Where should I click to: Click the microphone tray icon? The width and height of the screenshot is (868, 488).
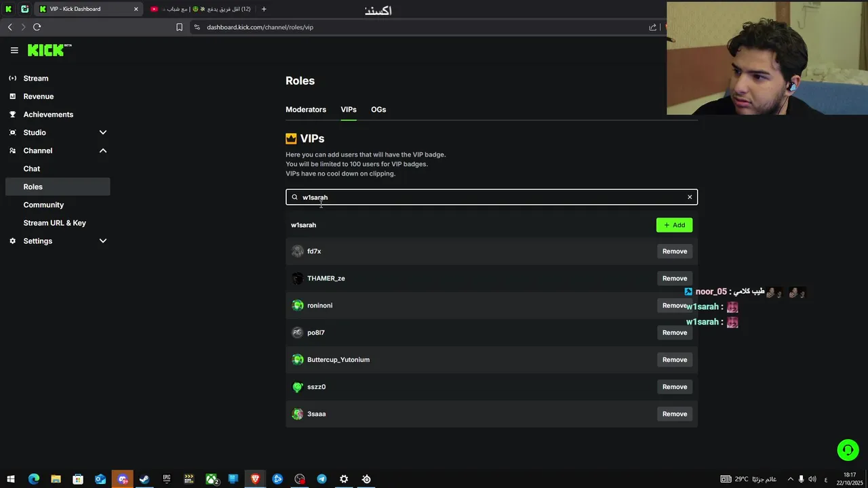coord(801,479)
